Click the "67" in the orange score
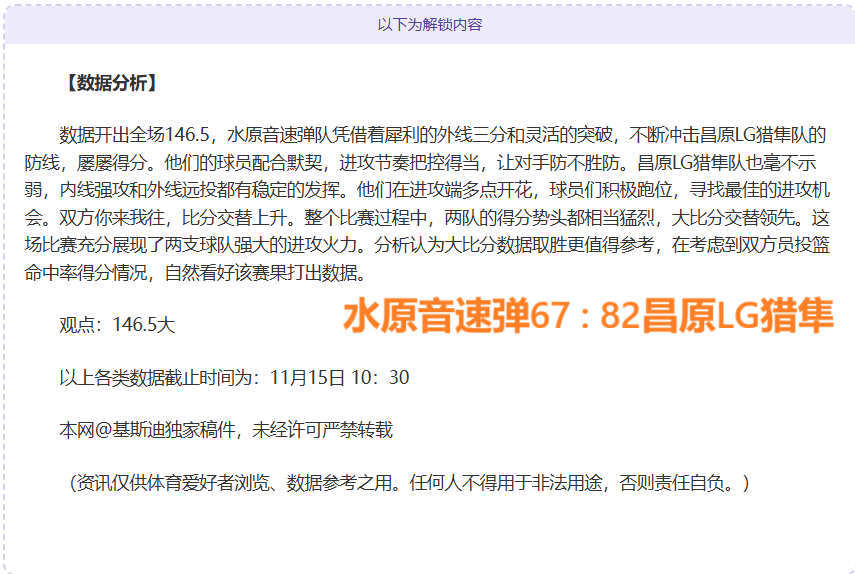Viewport: 855px width, 574px height. (547, 316)
